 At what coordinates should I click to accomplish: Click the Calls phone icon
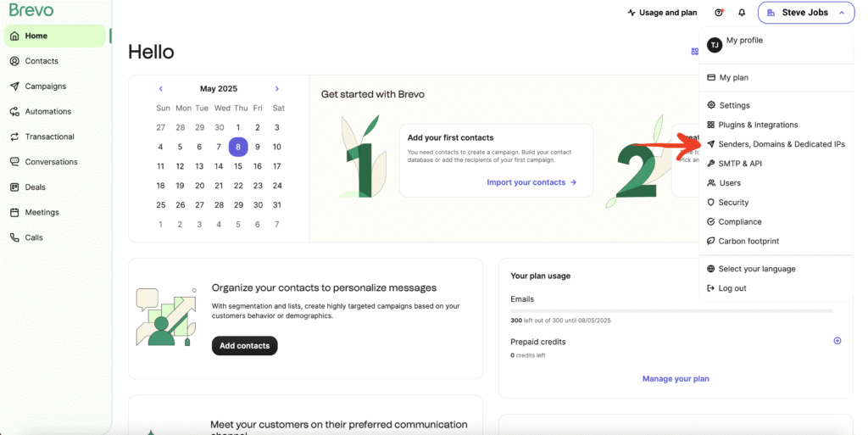(x=14, y=237)
